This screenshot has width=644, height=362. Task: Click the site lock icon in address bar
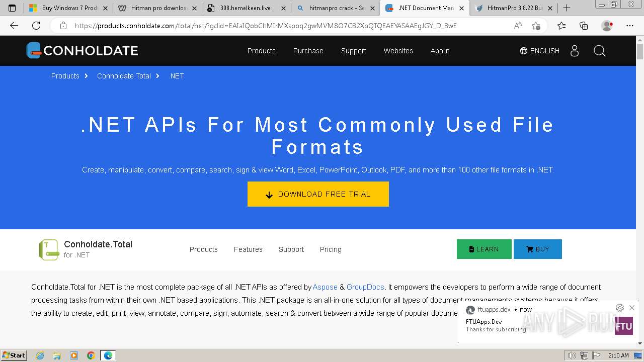click(63, 26)
